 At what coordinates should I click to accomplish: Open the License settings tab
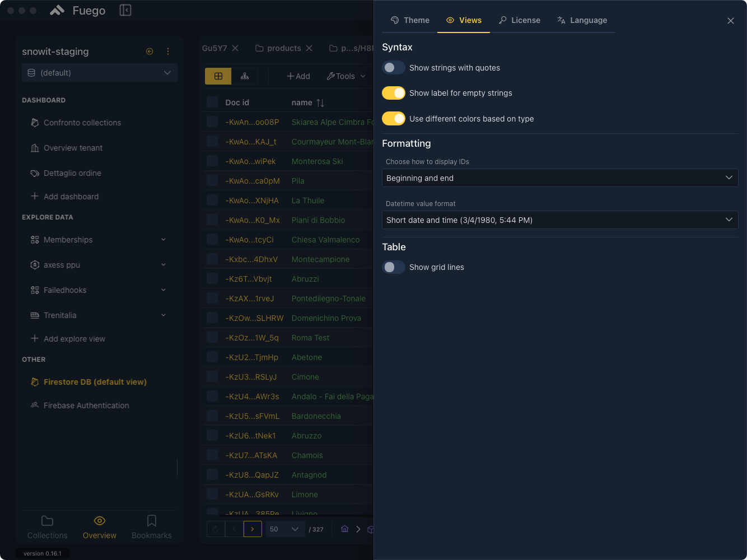coord(520,20)
